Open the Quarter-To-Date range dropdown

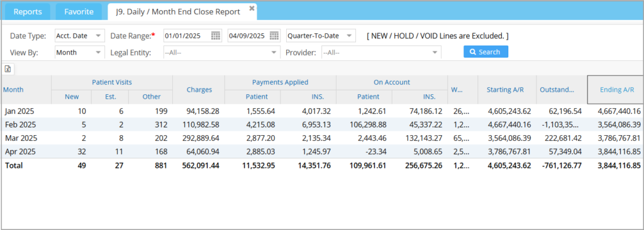tap(321, 36)
